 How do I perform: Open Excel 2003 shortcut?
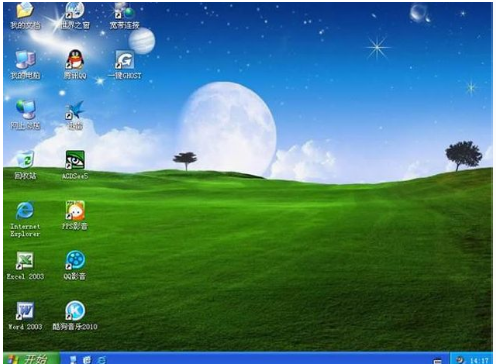[25, 260]
